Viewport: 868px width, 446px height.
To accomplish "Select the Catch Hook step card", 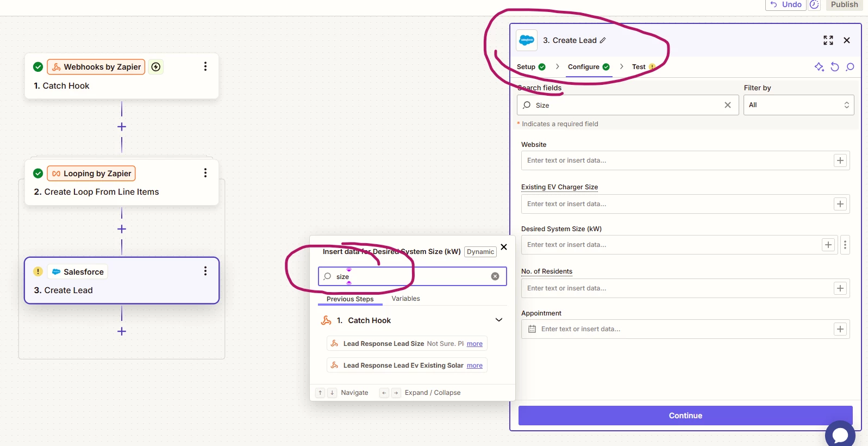I will [x=122, y=76].
